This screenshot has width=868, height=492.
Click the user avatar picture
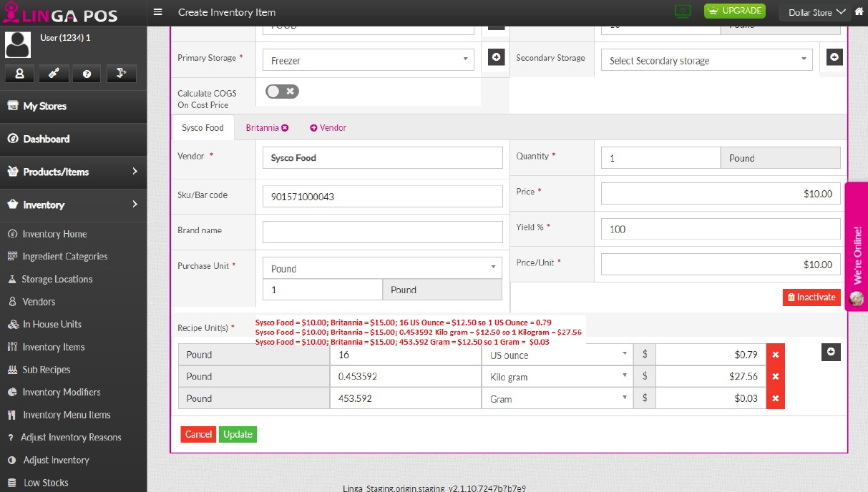tap(18, 44)
